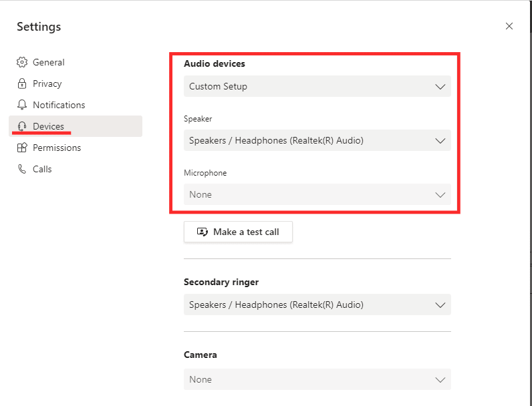Switch to the General settings section

tap(49, 62)
